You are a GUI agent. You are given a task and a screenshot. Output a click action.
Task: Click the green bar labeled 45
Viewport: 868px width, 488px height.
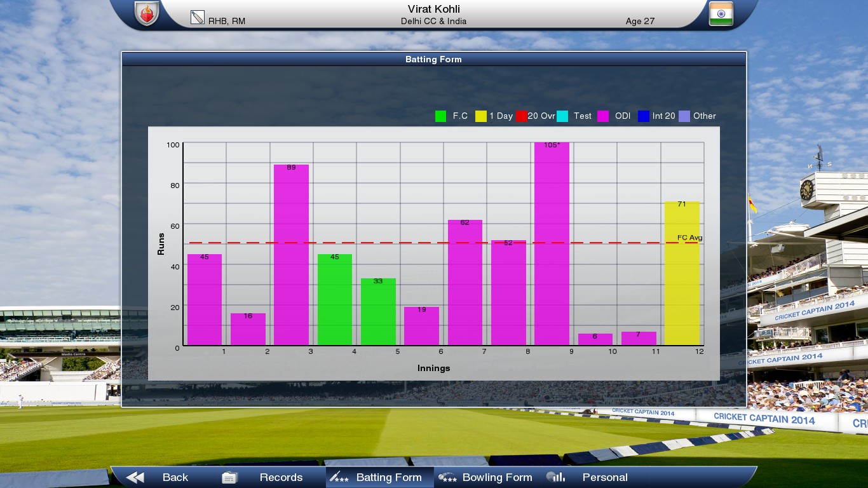pos(335,300)
